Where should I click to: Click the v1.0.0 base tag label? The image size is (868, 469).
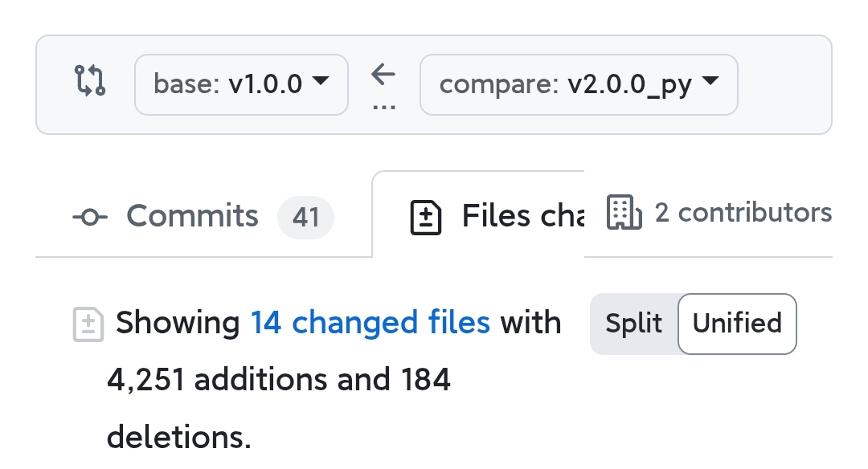265,84
